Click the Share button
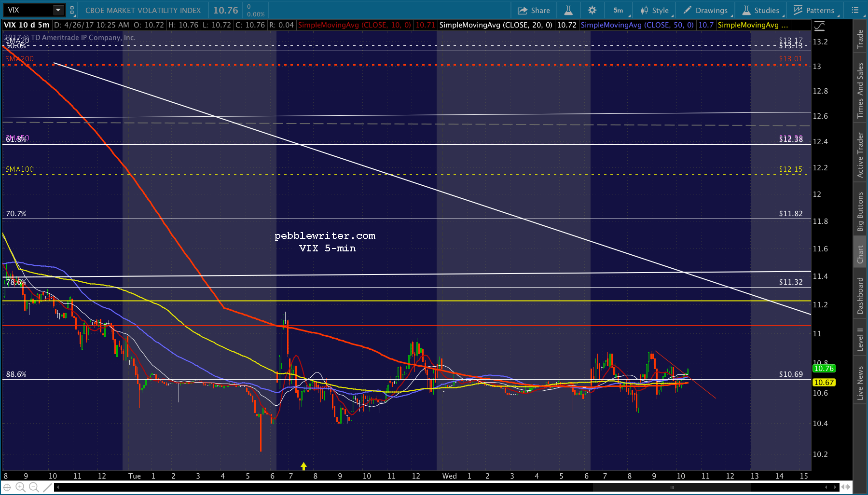Image resolution: width=868 pixels, height=495 pixels. coord(534,10)
